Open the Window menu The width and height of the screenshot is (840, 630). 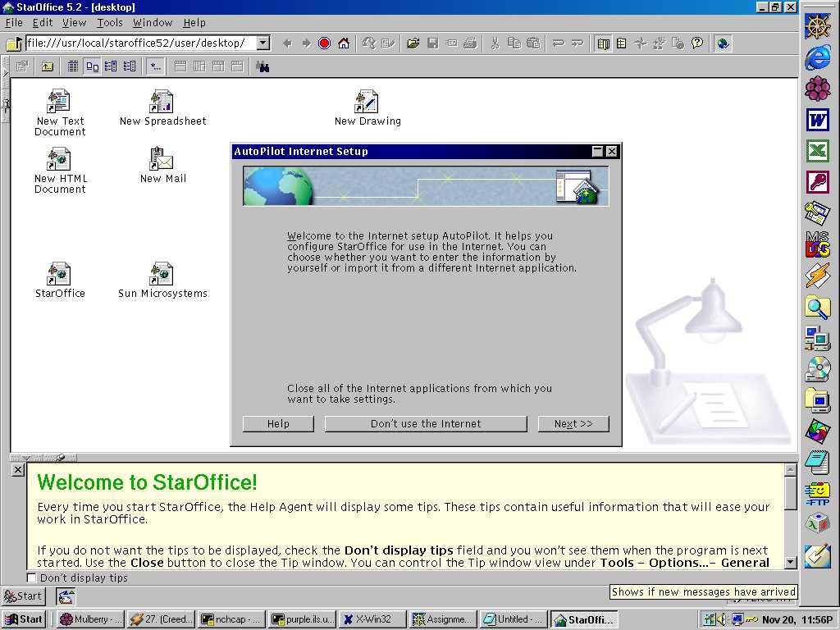click(x=153, y=22)
